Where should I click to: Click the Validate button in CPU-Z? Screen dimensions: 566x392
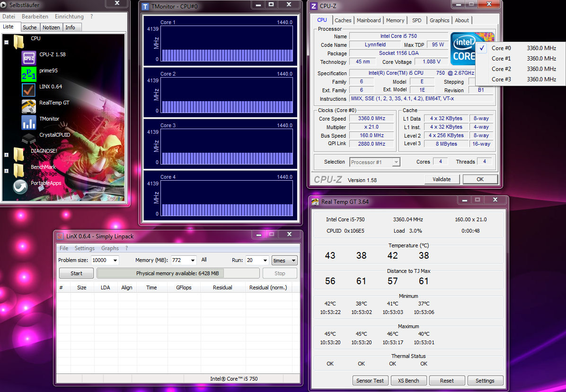[442, 179]
